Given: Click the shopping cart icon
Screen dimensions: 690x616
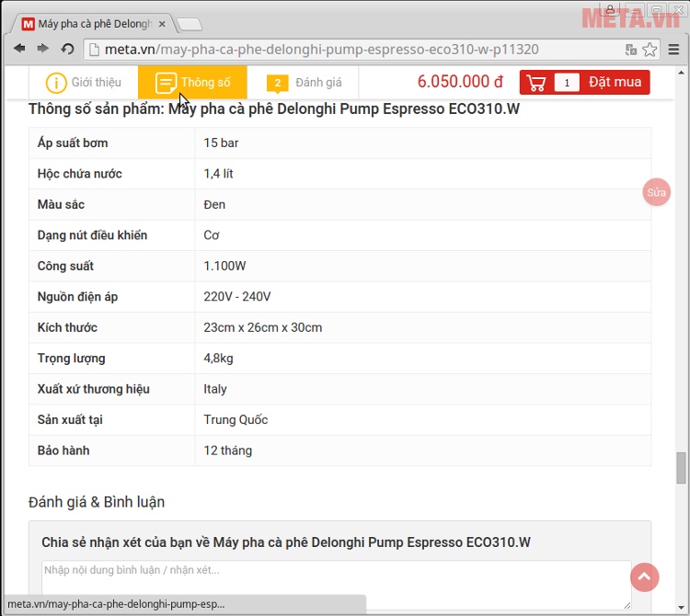Looking at the screenshot, I should (x=536, y=83).
